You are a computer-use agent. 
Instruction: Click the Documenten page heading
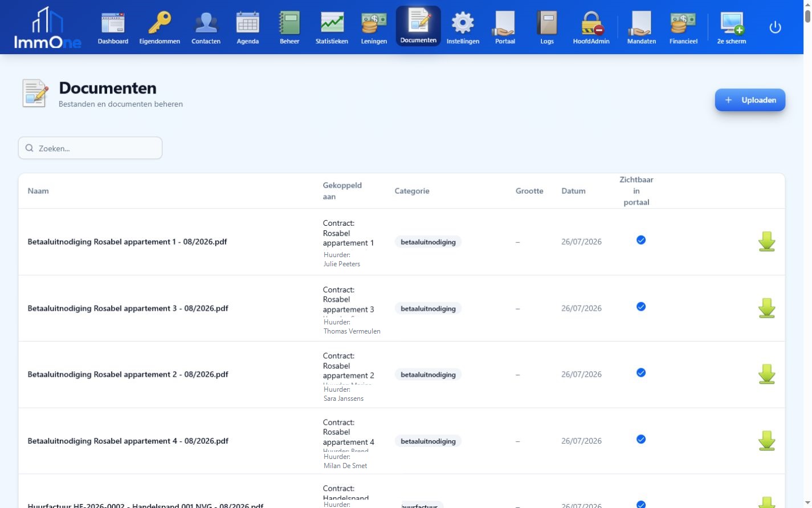point(108,88)
